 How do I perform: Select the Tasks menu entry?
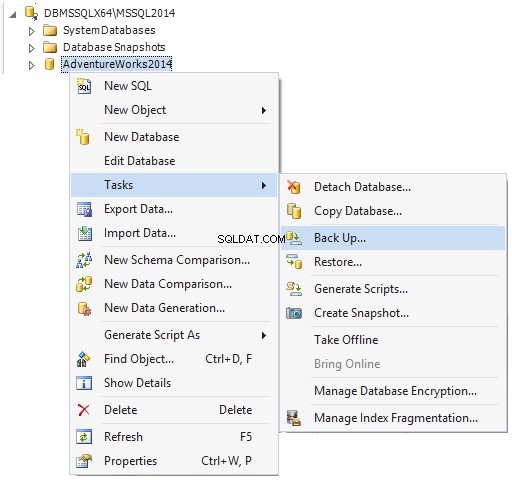click(174, 185)
